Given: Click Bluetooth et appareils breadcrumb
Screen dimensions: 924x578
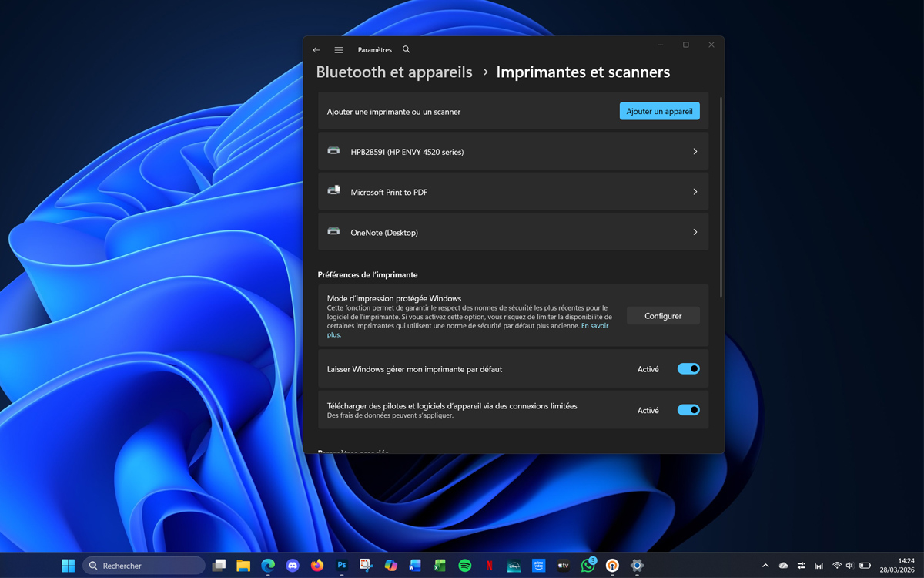Looking at the screenshot, I should [x=394, y=72].
